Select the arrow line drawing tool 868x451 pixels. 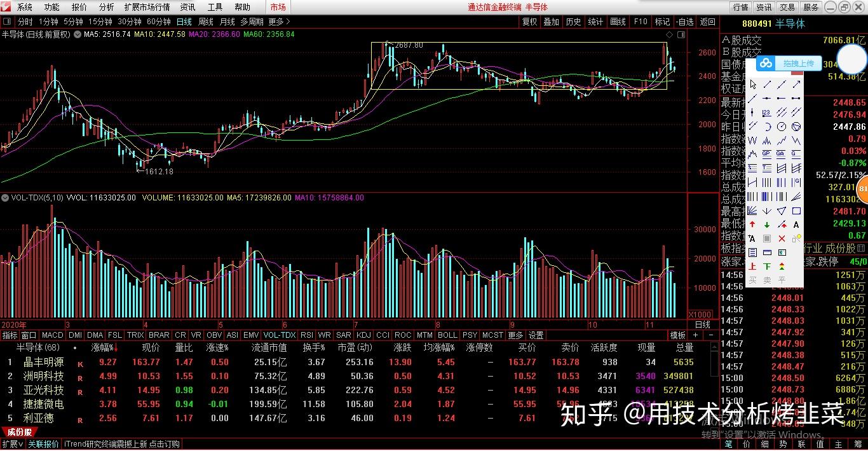[796, 84]
